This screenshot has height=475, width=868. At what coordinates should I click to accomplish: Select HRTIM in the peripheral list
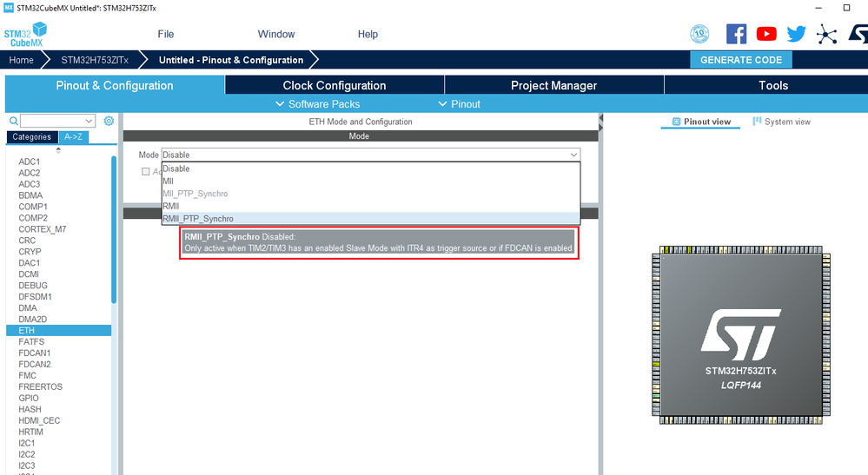point(30,432)
